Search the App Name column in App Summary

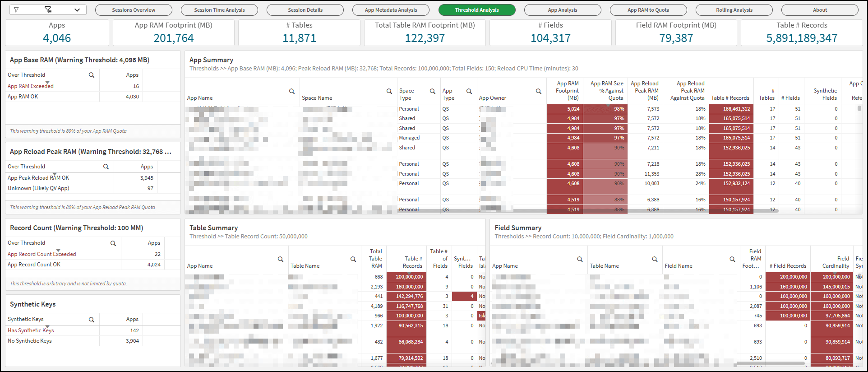tap(292, 91)
